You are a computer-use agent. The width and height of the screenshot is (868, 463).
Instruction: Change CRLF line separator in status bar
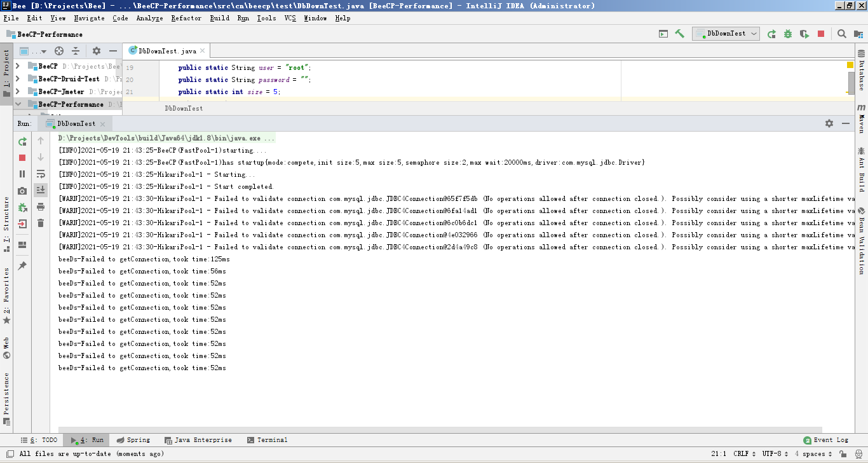[743, 454]
